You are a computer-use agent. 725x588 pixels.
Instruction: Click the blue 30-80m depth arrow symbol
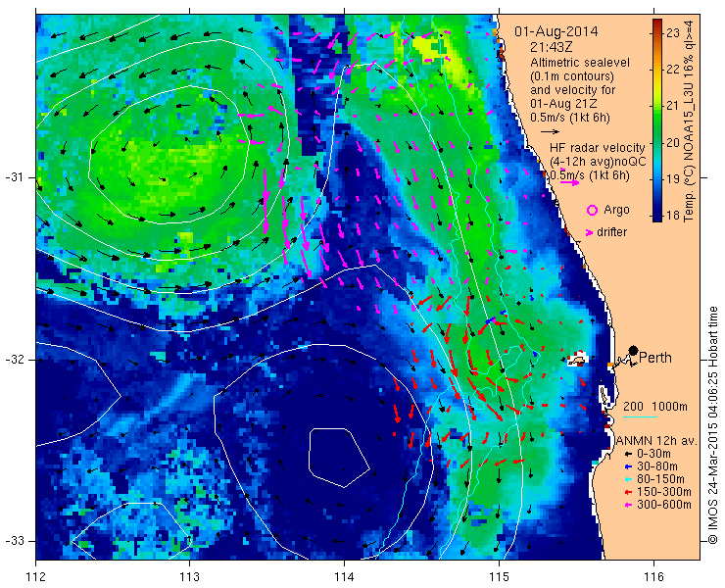[x=628, y=466]
